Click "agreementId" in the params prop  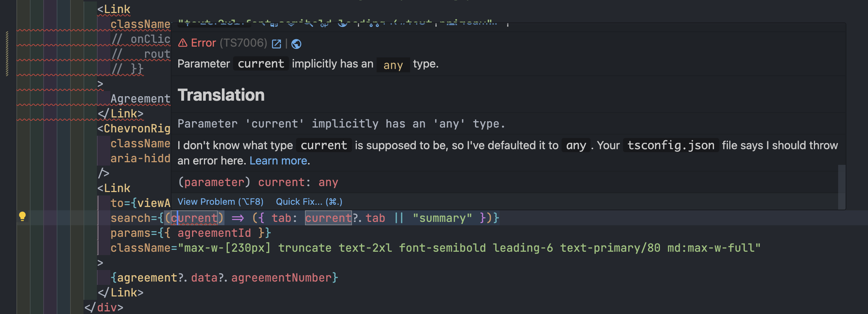[214, 233]
